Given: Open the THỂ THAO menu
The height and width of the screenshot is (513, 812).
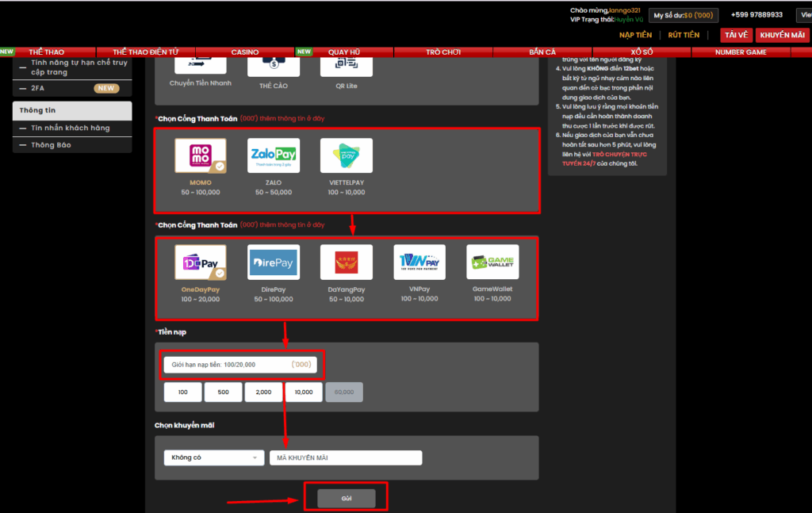Looking at the screenshot, I should 47,52.
